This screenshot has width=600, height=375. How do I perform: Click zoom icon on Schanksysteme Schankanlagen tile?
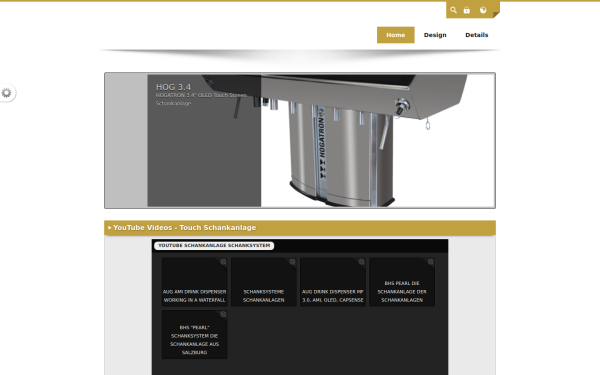[292, 262]
